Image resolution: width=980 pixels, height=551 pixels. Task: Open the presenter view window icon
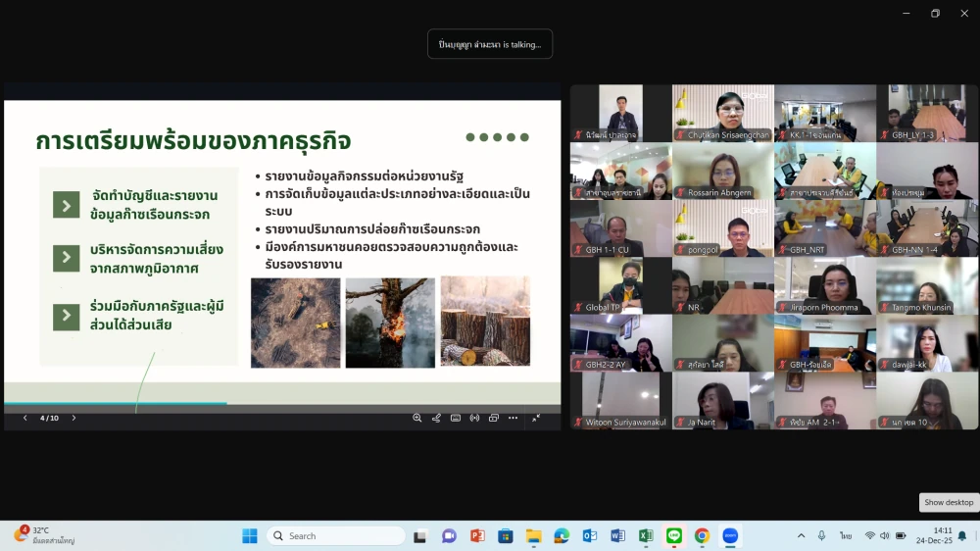(494, 418)
